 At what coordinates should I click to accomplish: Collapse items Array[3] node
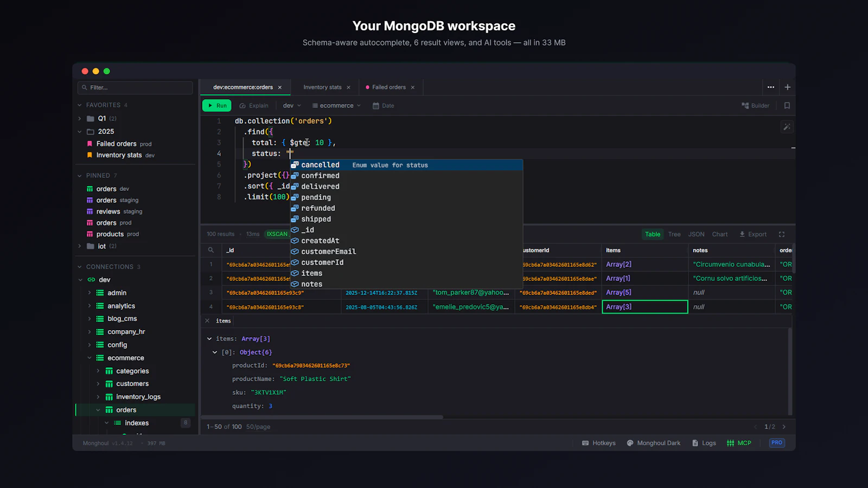(209, 339)
